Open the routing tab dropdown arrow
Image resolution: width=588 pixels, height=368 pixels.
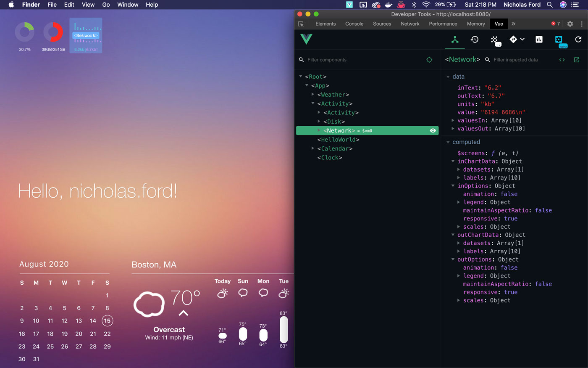click(x=522, y=39)
